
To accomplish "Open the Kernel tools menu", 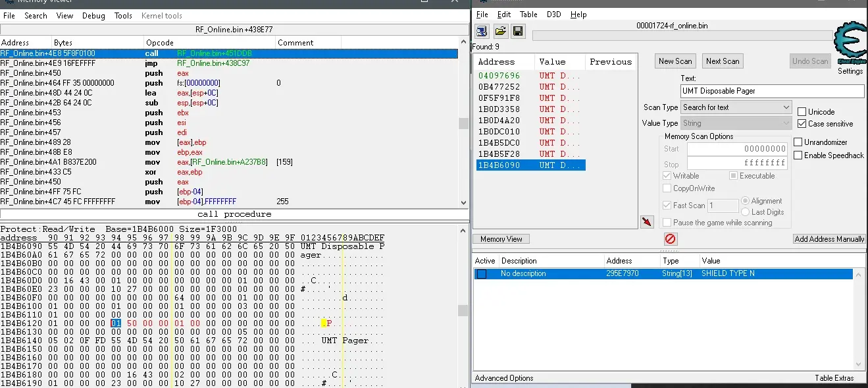I will [162, 16].
